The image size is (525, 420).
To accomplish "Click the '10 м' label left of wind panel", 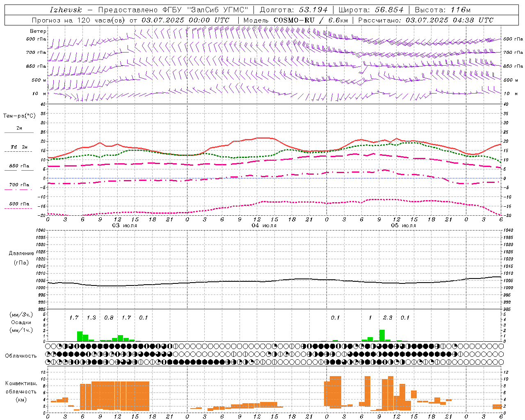I will point(39,94).
